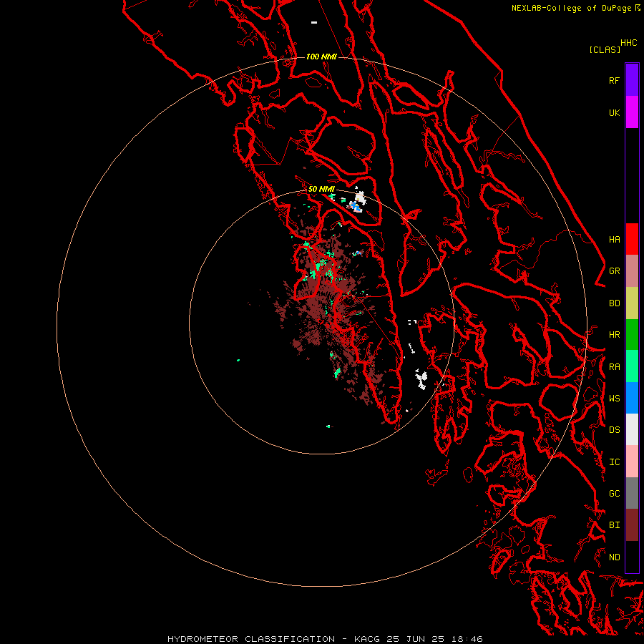Image resolution: width=644 pixels, height=644 pixels.
Task: Click the 'RA' legend label
Action: point(614,367)
